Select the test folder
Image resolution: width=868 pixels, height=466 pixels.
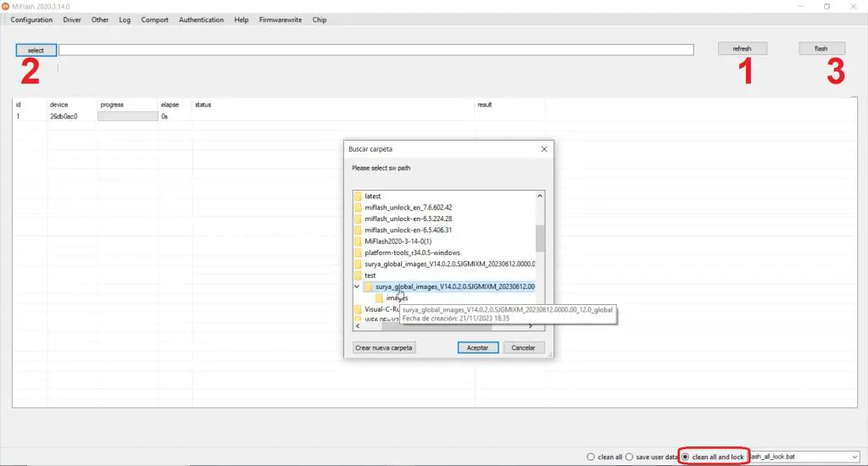pyautogui.click(x=370, y=275)
